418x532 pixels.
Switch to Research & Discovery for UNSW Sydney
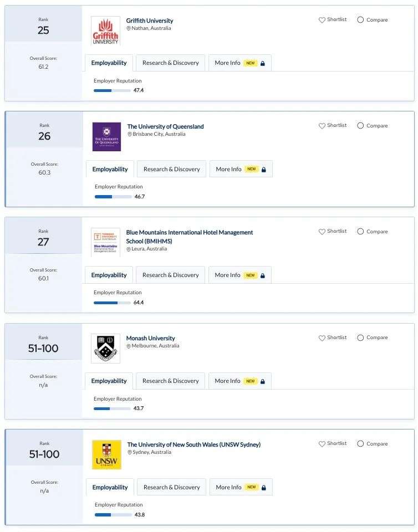pyautogui.click(x=172, y=487)
